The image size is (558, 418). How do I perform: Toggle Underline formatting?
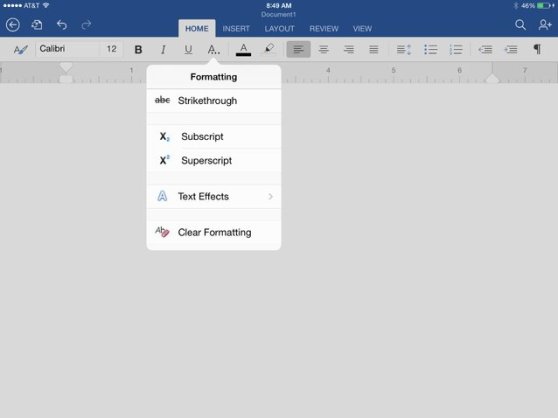pos(188,49)
